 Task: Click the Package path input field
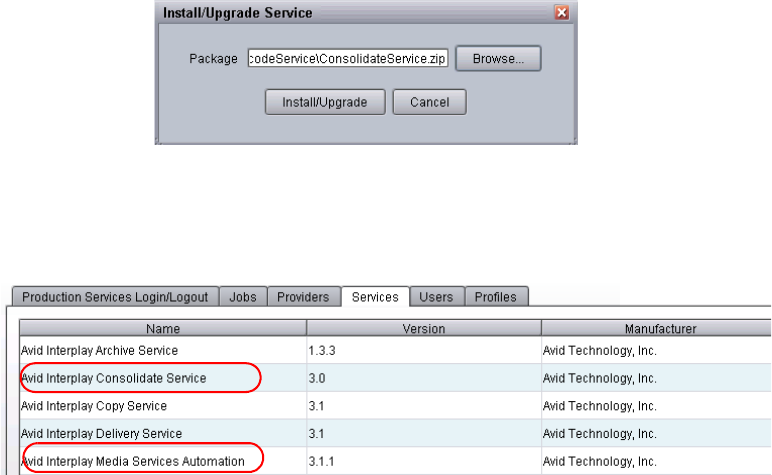pyautogui.click(x=348, y=59)
